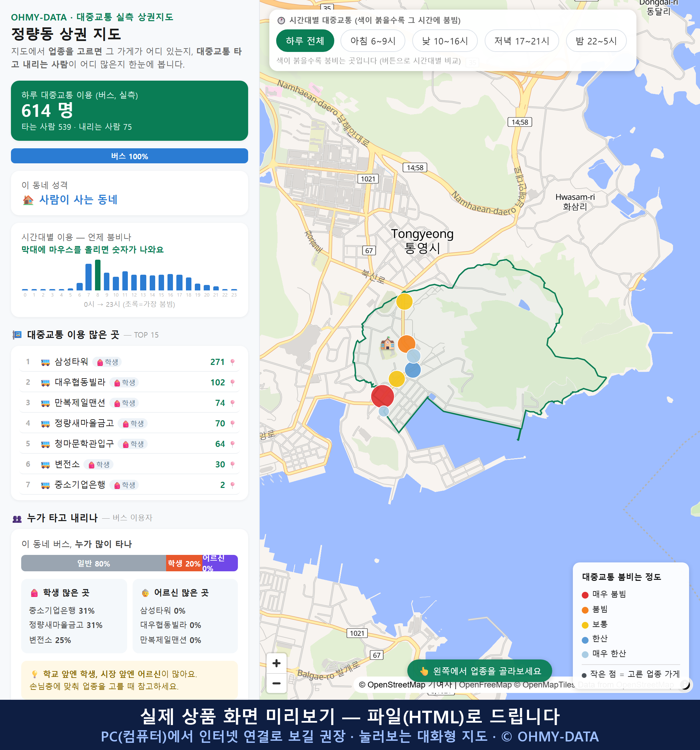Click 정량새마을금고 31% in 학생 많은 곳

[66, 625]
